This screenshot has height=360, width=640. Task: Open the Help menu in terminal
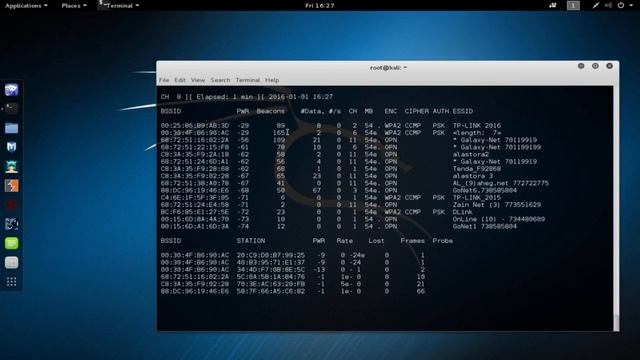tap(272, 80)
